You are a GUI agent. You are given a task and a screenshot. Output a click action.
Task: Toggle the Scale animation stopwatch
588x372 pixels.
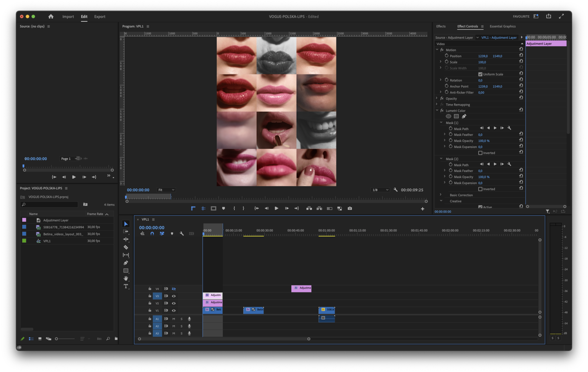pyautogui.click(x=446, y=62)
